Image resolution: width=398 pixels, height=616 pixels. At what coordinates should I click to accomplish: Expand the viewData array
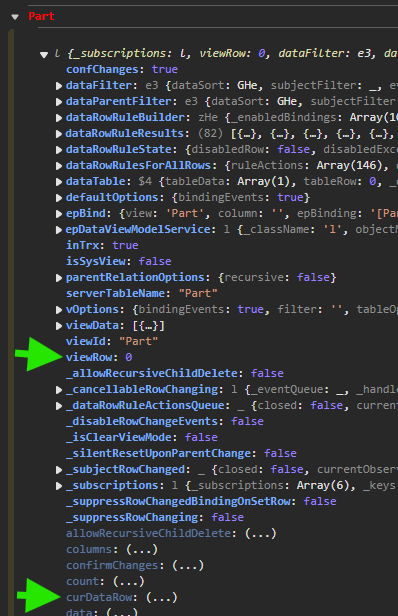[x=59, y=326]
